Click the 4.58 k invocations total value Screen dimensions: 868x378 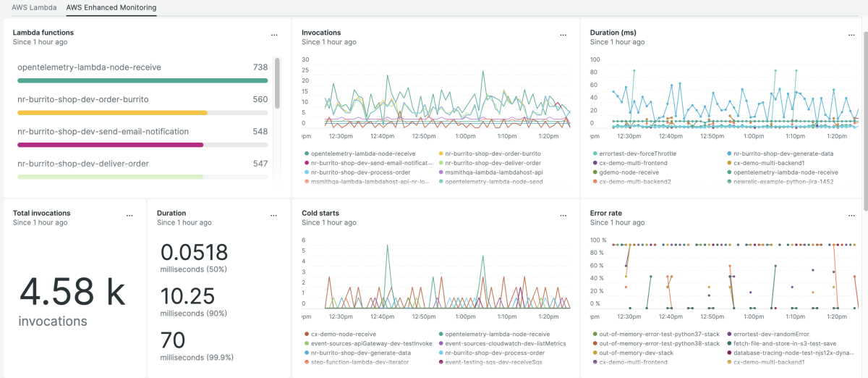point(72,293)
